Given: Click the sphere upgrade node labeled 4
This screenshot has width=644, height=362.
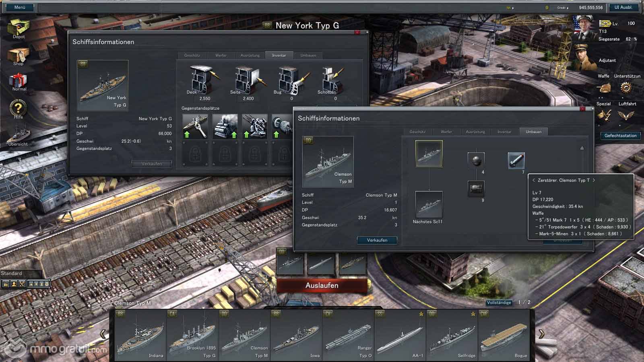Looking at the screenshot, I should pyautogui.click(x=476, y=160).
